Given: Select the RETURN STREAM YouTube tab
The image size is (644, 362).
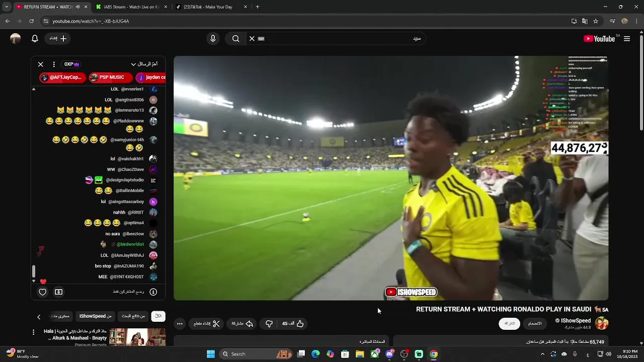Looking at the screenshot, I should pos(48,7).
